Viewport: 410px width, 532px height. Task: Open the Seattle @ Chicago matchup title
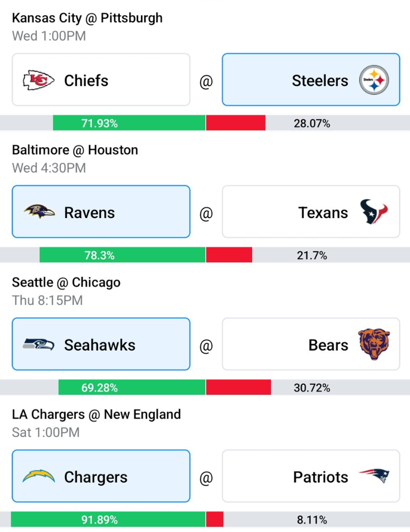pyautogui.click(x=66, y=282)
